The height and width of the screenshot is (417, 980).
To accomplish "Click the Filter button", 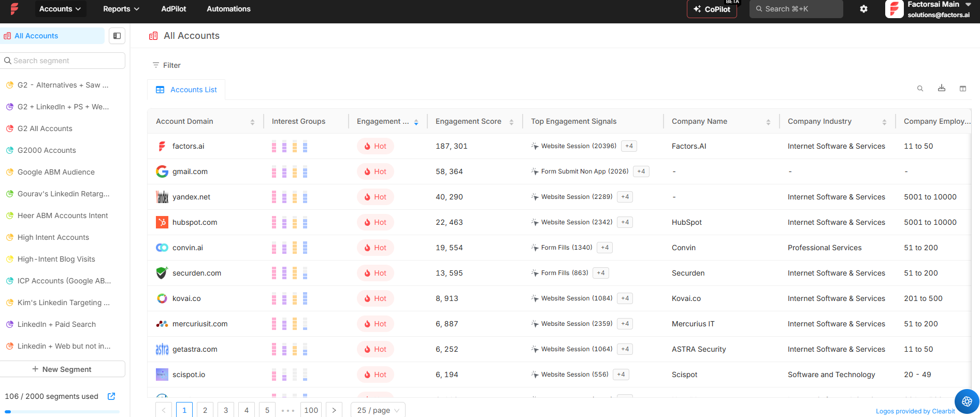I will point(167,65).
